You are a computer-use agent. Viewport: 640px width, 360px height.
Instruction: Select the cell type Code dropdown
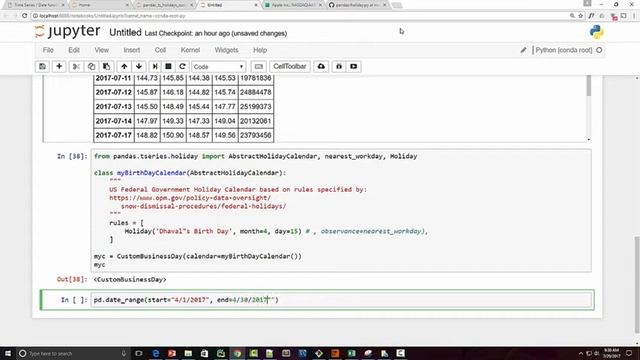pos(218,67)
